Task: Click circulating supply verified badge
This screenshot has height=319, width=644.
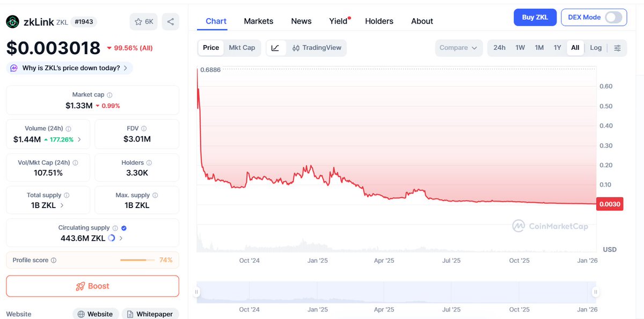Action: click(124, 228)
